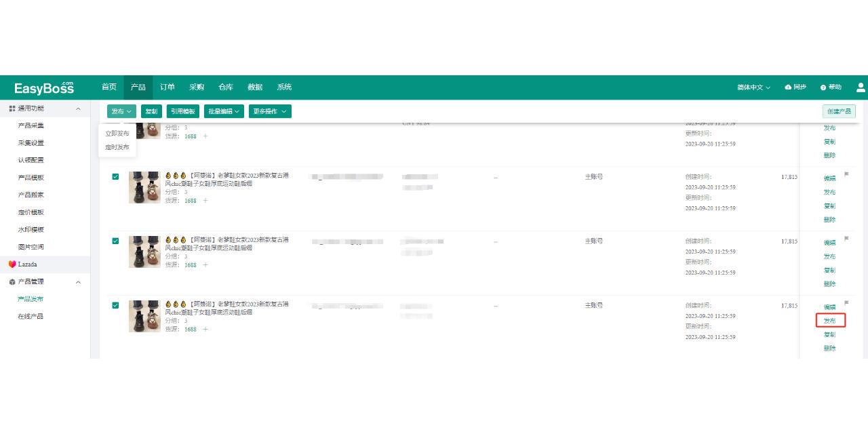The width and height of the screenshot is (868, 434).
Task: Open 采集设置 in the sidebar
Action: [x=31, y=143]
